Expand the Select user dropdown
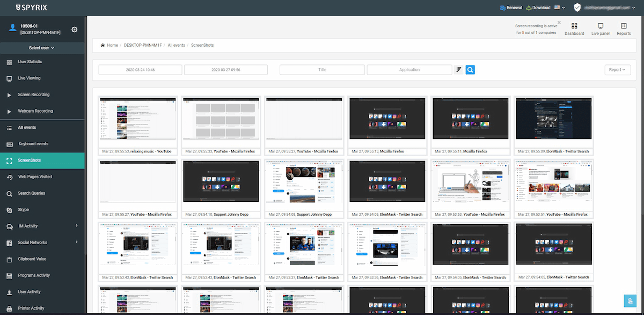The image size is (644, 315). point(42,48)
